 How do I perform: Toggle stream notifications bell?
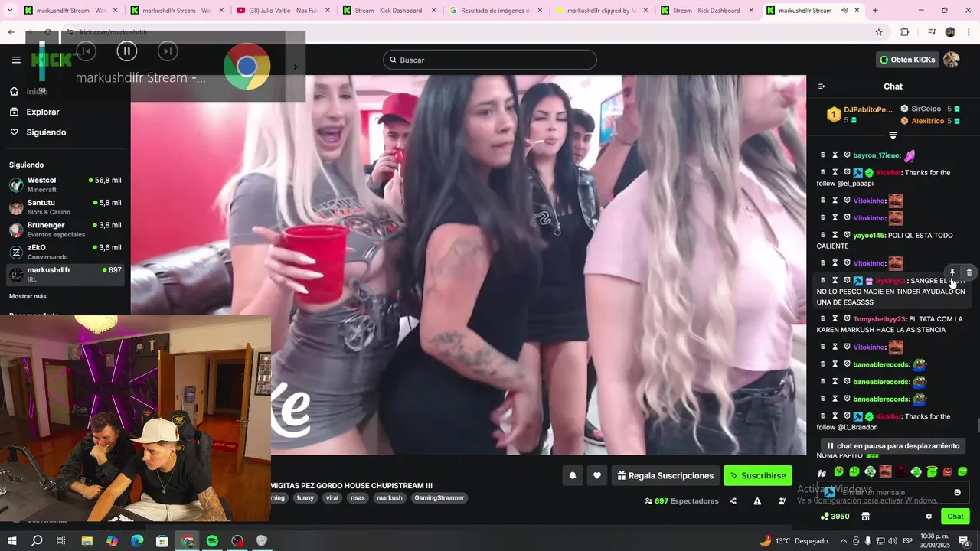[572, 476]
